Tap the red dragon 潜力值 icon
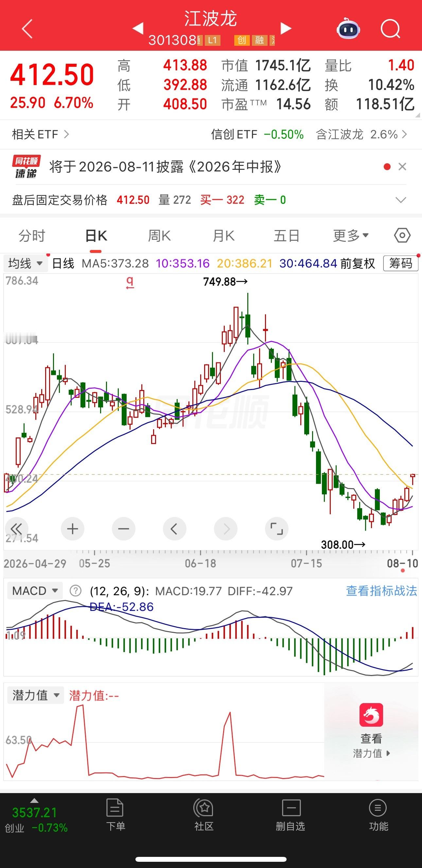 pos(371,714)
